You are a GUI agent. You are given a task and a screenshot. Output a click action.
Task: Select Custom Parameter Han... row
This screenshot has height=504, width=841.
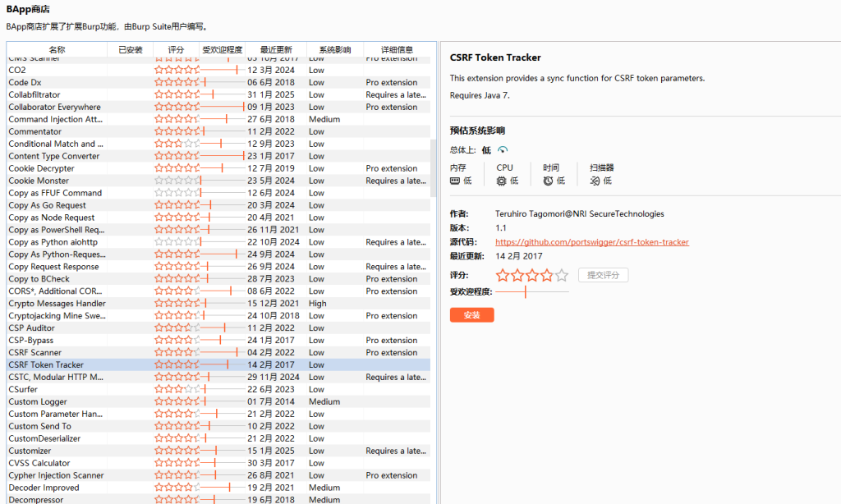pyautogui.click(x=218, y=414)
